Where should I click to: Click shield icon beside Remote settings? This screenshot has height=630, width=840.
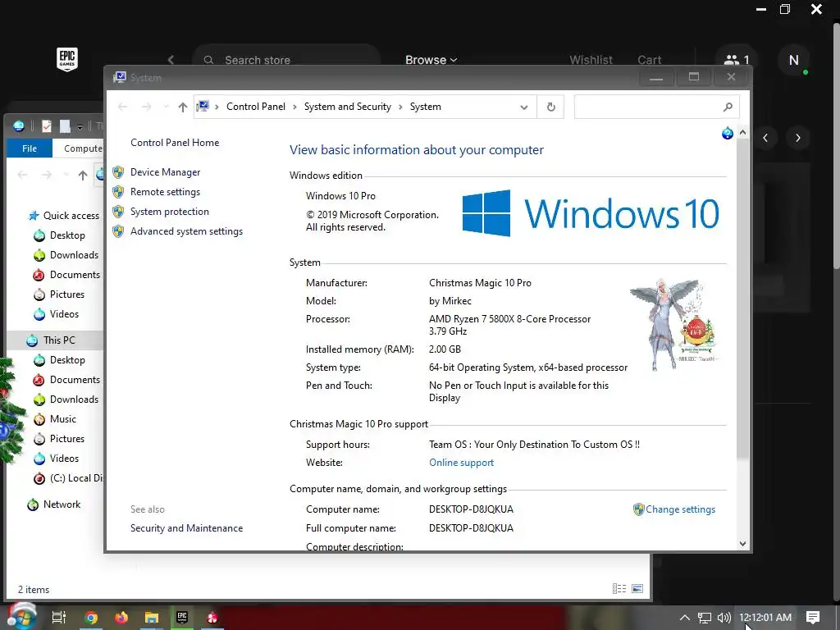pyautogui.click(x=118, y=192)
